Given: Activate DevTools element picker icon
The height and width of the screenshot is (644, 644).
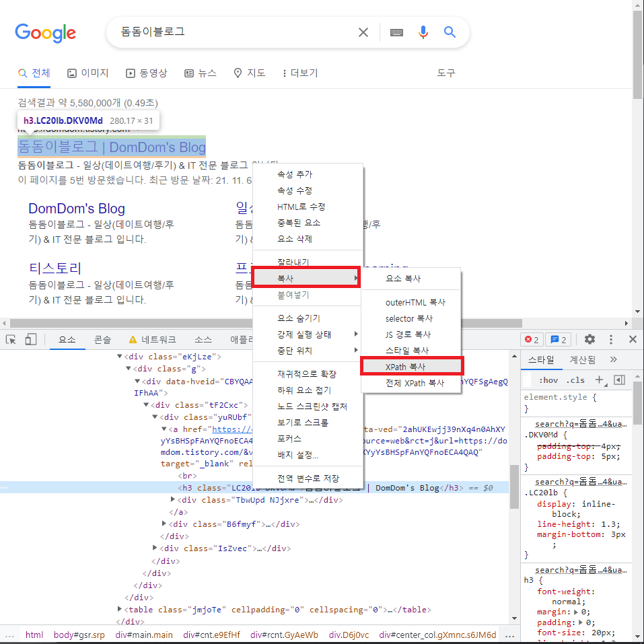Looking at the screenshot, I should tap(11, 340).
